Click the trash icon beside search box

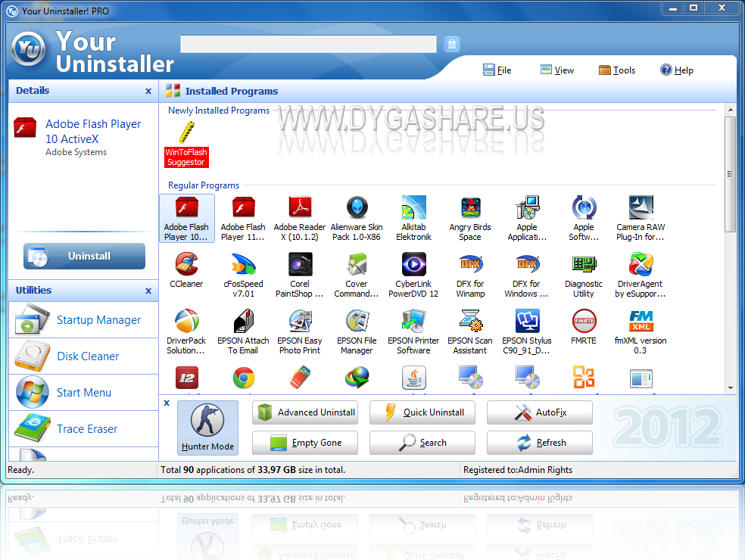[452, 44]
